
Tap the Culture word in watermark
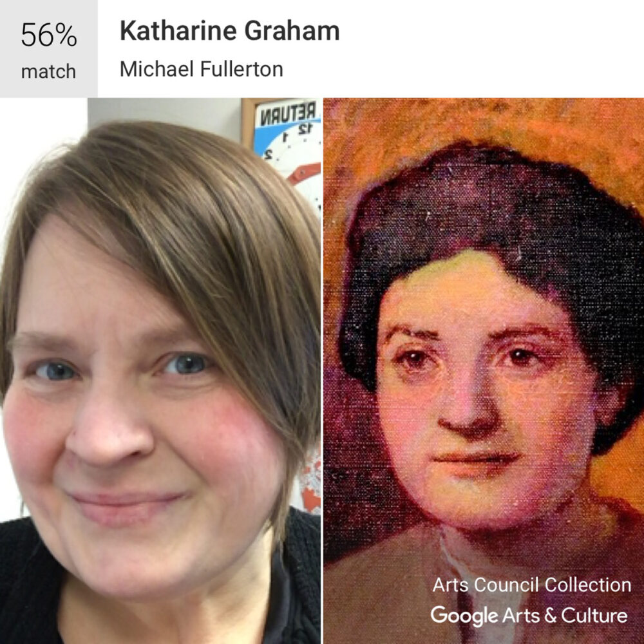(594, 615)
